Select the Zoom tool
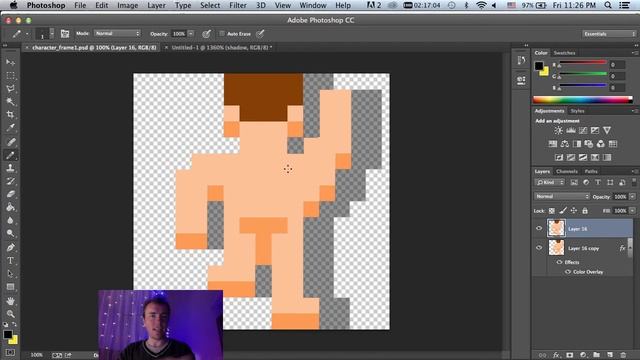The width and height of the screenshot is (640, 360). tap(11, 314)
